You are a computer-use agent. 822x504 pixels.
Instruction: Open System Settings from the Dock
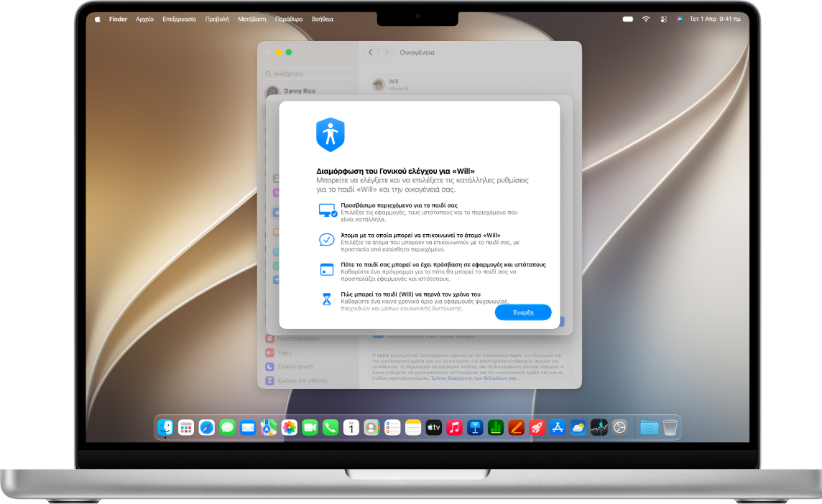coord(619,427)
